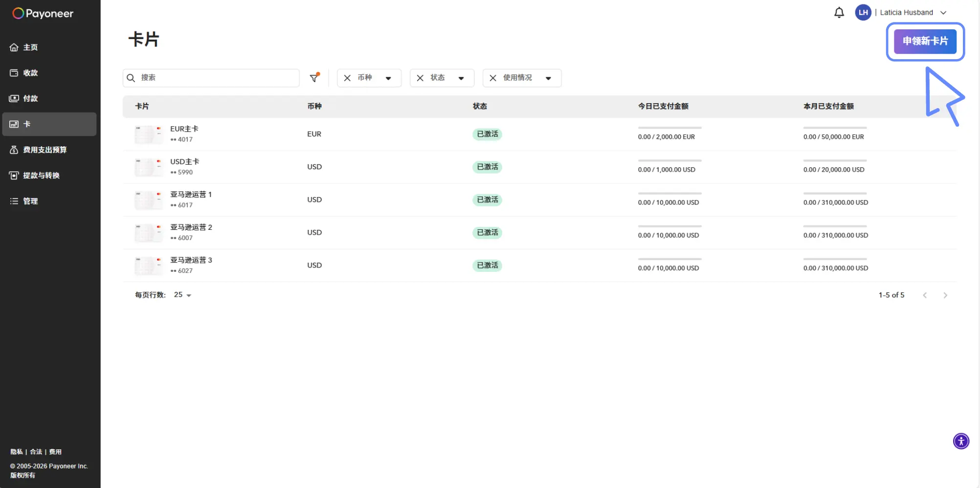Click the 亚马逊运营 2 card thumbnail
The width and height of the screenshot is (980, 488).
149,233
